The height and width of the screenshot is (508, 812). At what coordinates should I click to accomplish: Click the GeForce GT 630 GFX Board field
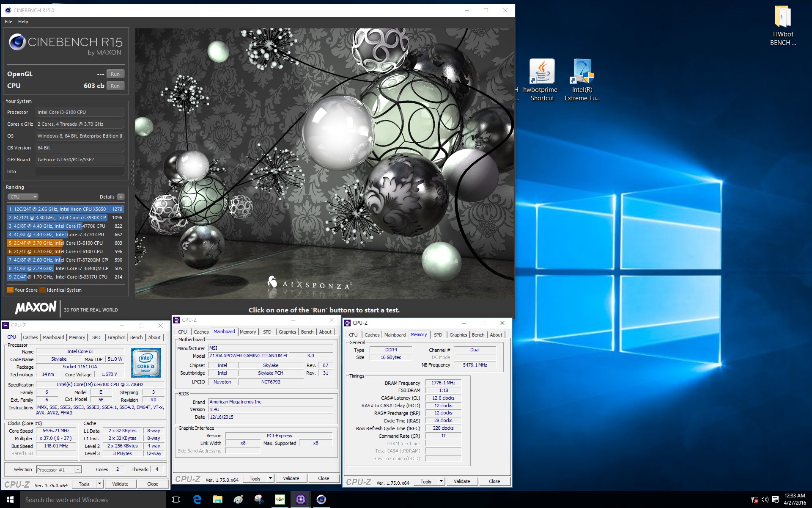point(80,160)
